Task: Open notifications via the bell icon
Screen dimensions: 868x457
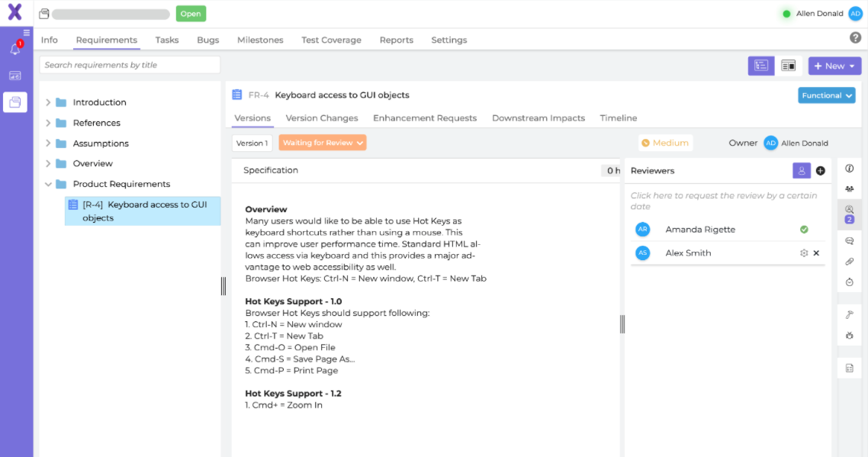Action: [x=16, y=47]
